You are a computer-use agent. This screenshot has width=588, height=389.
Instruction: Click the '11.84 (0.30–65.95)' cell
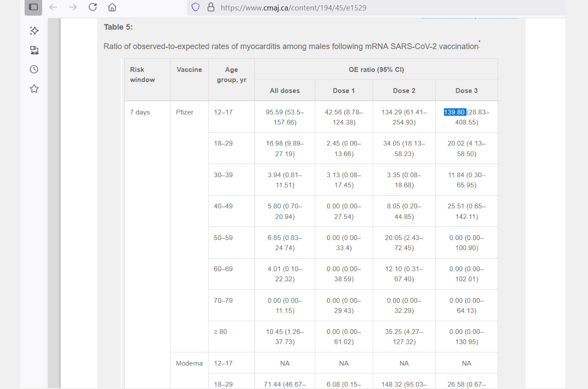(467, 180)
